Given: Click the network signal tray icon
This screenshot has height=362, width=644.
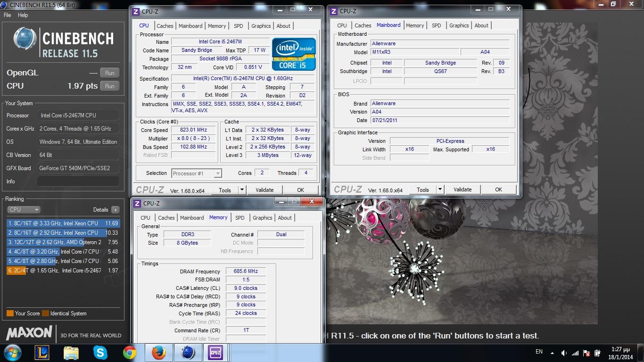Looking at the screenshot, I should (576, 353).
